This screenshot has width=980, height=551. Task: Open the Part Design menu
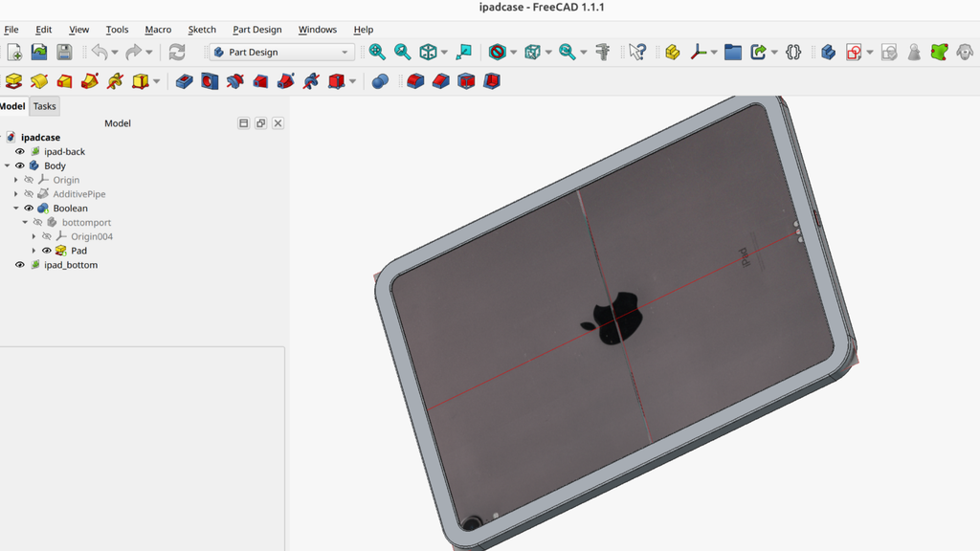pyautogui.click(x=256, y=30)
